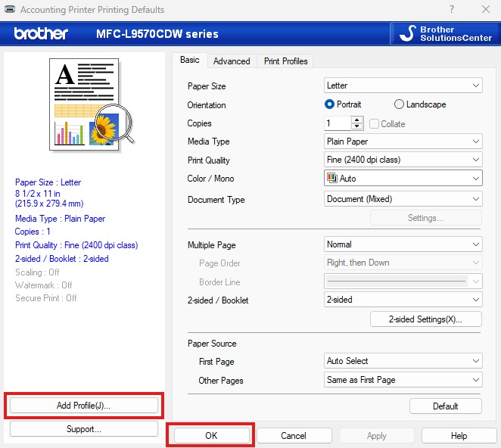Click 'Media Type : Plain Paper' summary text
This screenshot has width=501, height=448.
[60, 219]
